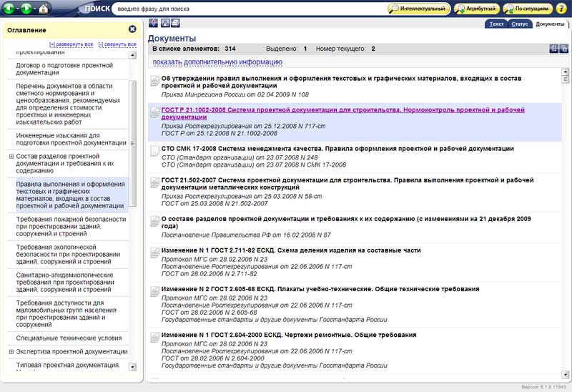Screen dimensions: 572x392
Task: Go to the Home page icon
Action: (x=44, y=9)
